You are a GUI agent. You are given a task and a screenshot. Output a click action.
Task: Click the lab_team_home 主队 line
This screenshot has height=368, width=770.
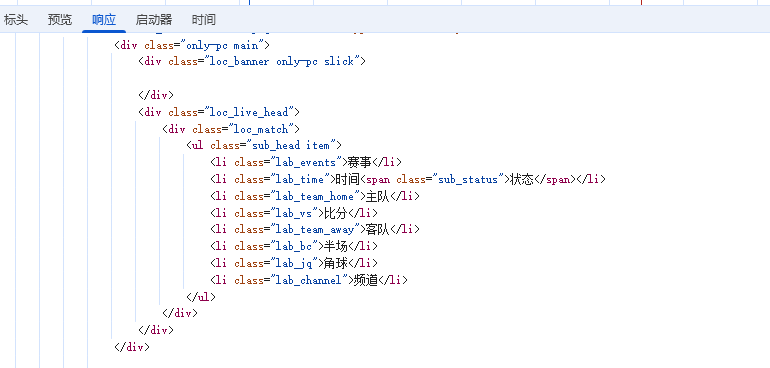pyautogui.click(x=315, y=196)
